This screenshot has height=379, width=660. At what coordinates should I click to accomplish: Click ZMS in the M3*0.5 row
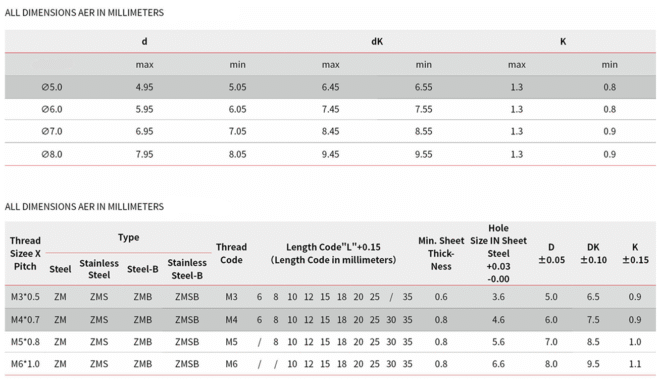(99, 297)
